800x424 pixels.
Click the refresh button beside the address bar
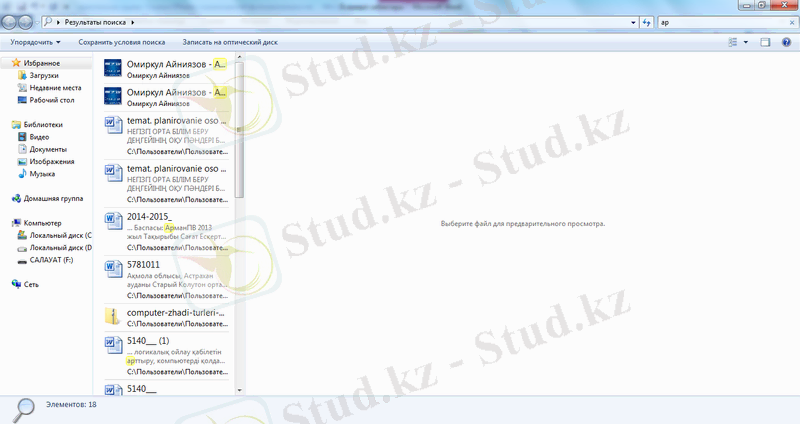645,20
